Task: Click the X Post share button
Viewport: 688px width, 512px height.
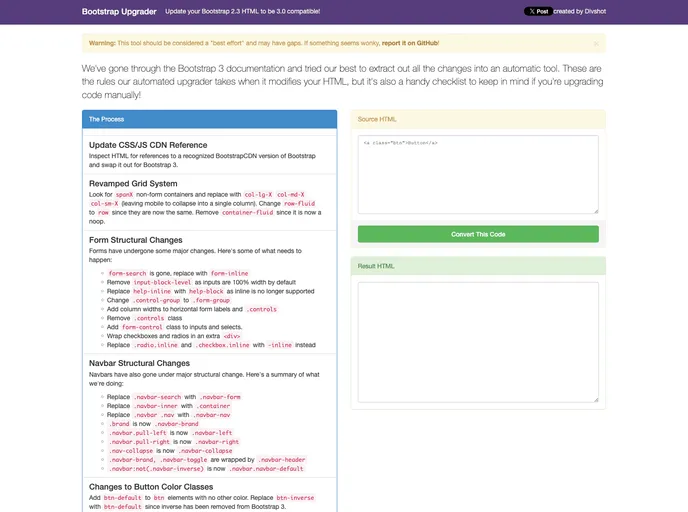Action: 538,11
